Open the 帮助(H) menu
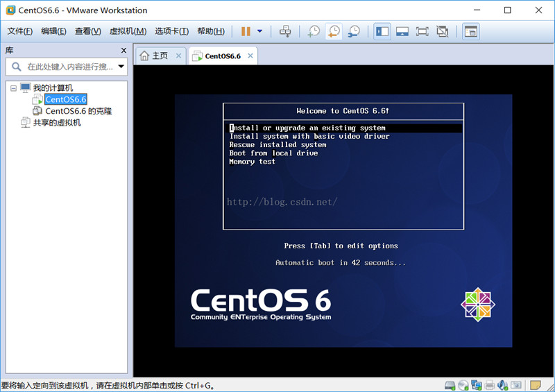 pyautogui.click(x=211, y=31)
